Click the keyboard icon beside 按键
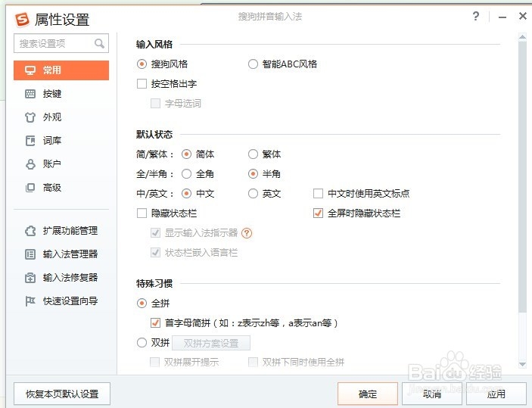Image resolution: width=532 pixels, height=408 pixels. (30, 94)
